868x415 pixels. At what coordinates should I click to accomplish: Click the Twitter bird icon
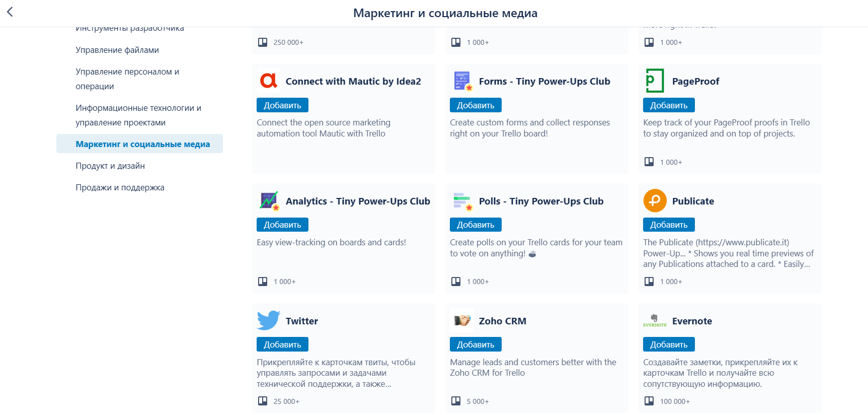click(269, 320)
